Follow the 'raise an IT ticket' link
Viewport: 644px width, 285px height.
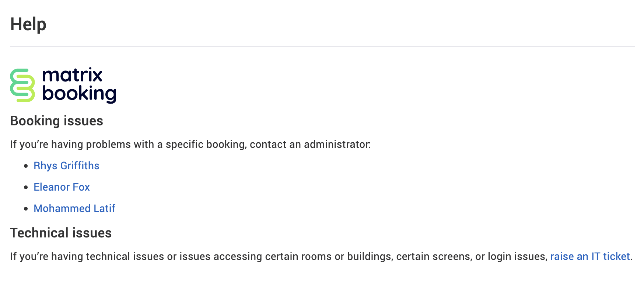(590, 257)
